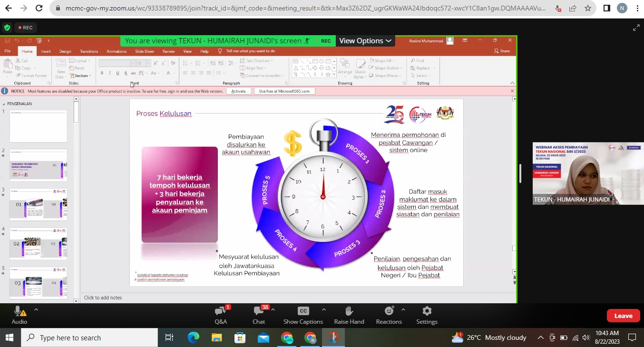Open the View Options dropdown
The height and width of the screenshot is (347, 644).
365,41
